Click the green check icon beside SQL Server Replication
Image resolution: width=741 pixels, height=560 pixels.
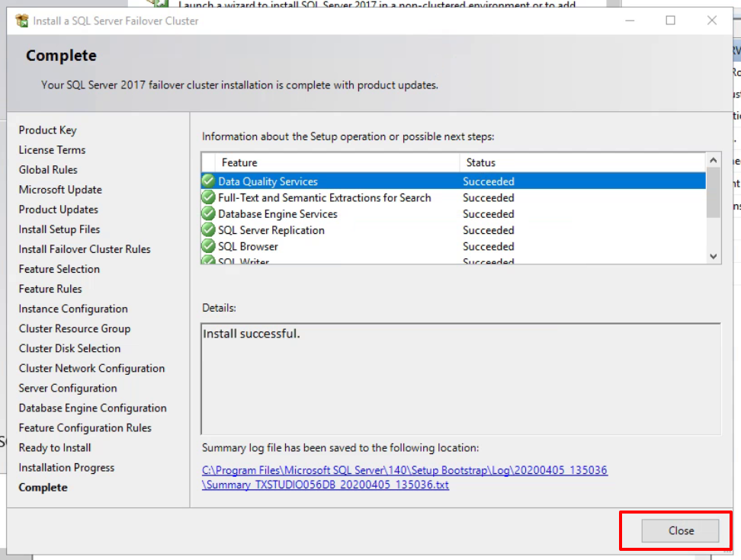tap(208, 230)
